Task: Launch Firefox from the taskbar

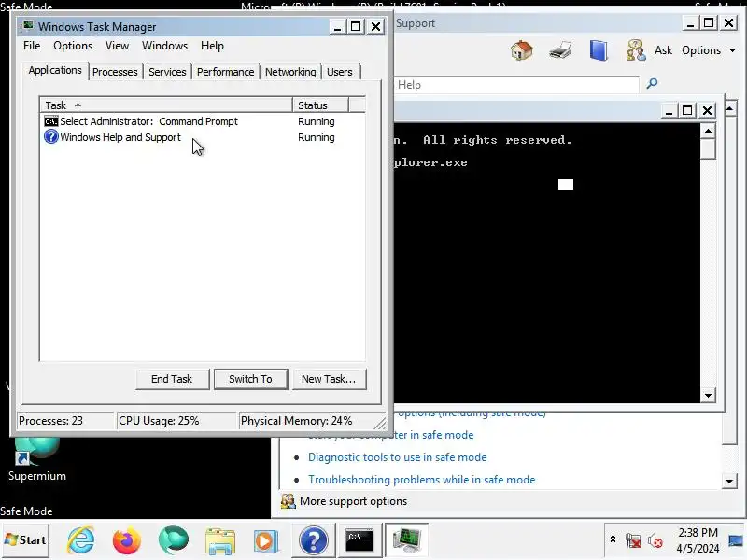Action: 127,540
